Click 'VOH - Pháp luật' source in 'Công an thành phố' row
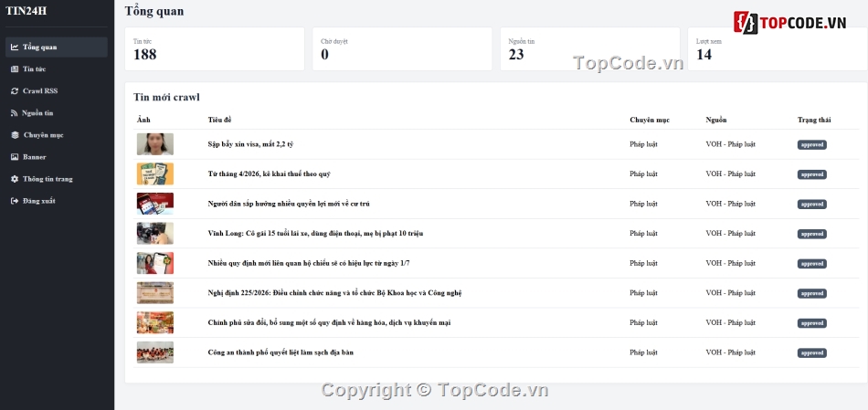This screenshot has height=410, width=868. click(731, 352)
